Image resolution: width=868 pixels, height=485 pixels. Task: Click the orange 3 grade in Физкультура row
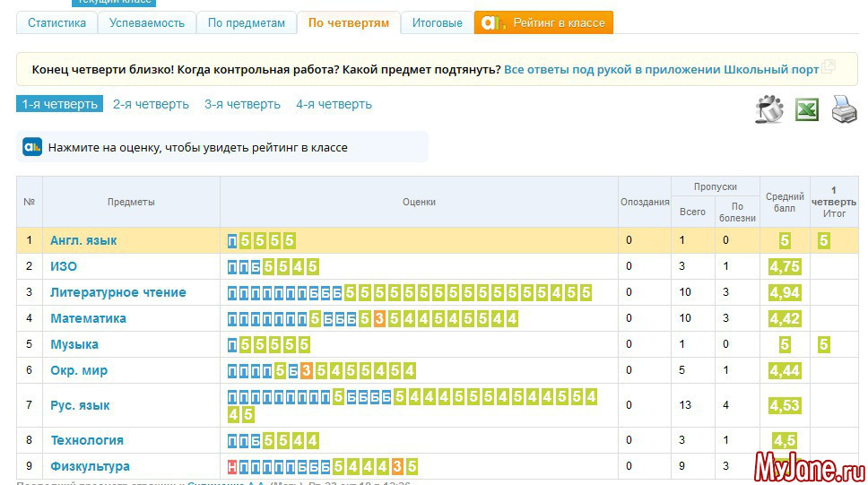(397, 466)
